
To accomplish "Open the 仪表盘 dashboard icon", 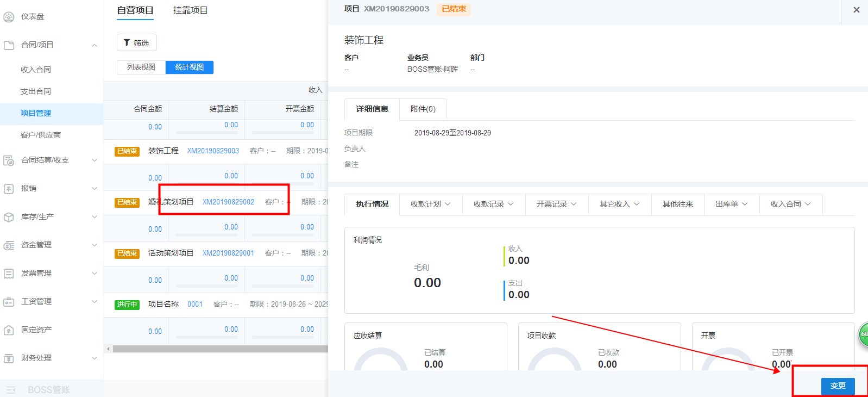I will 9,17.
